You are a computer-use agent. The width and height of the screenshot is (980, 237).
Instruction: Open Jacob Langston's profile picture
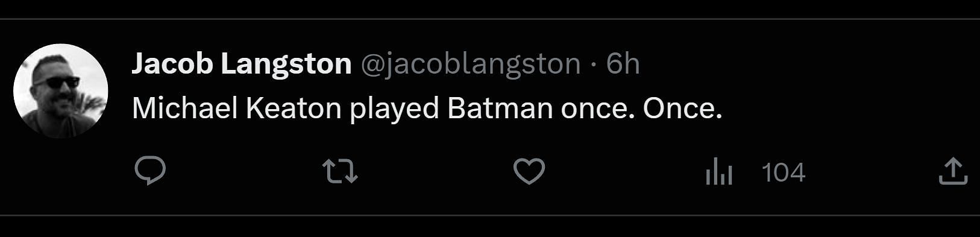coord(60,90)
